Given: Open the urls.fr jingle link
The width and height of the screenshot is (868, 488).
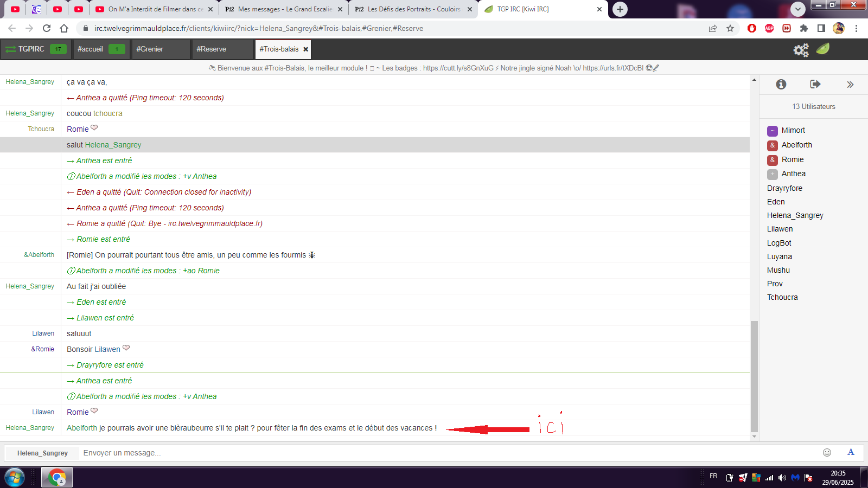Looking at the screenshot, I should 613,68.
